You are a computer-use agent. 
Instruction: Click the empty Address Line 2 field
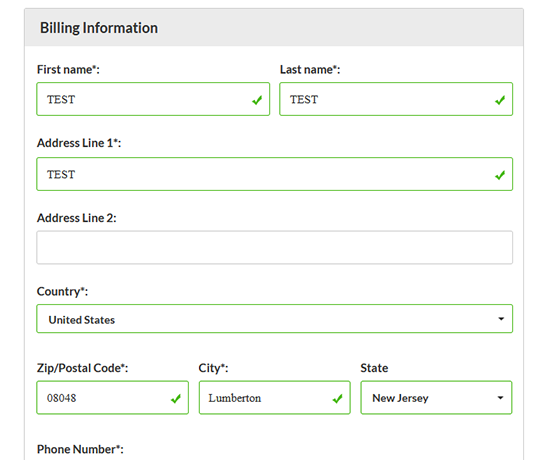point(275,247)
